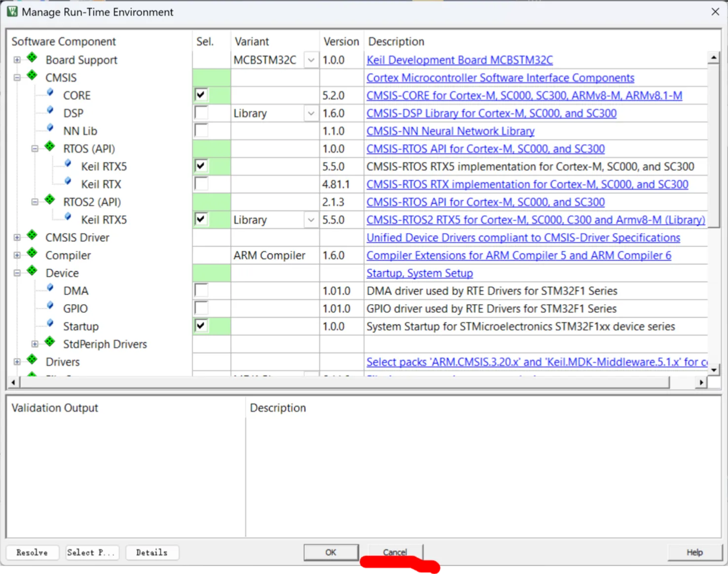Click the vertical scrollbar down arrow

(x=714, y=370)
